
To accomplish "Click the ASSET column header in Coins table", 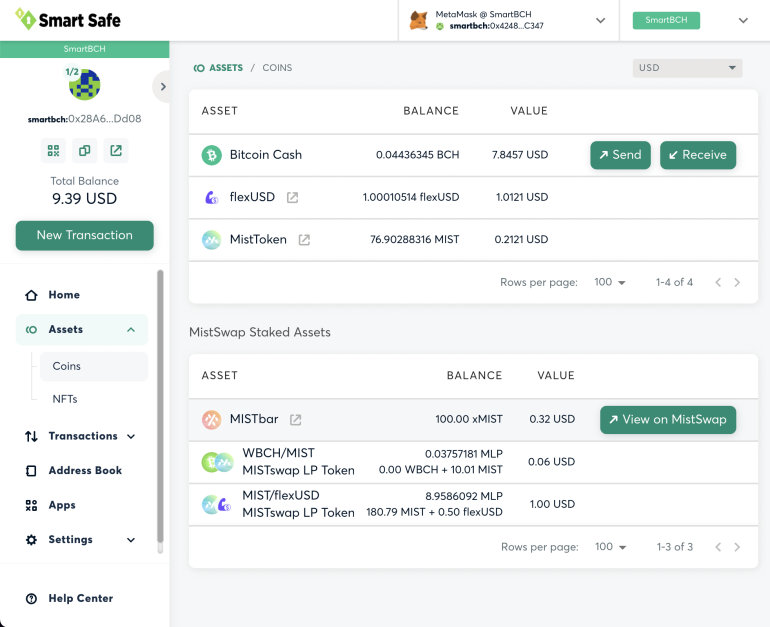I will 220,111.
